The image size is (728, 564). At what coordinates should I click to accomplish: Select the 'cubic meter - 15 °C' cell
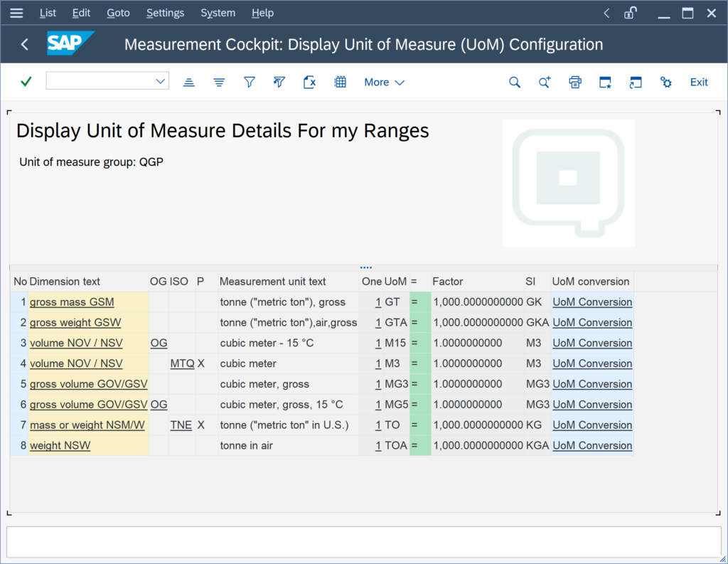tap(288, 343)
